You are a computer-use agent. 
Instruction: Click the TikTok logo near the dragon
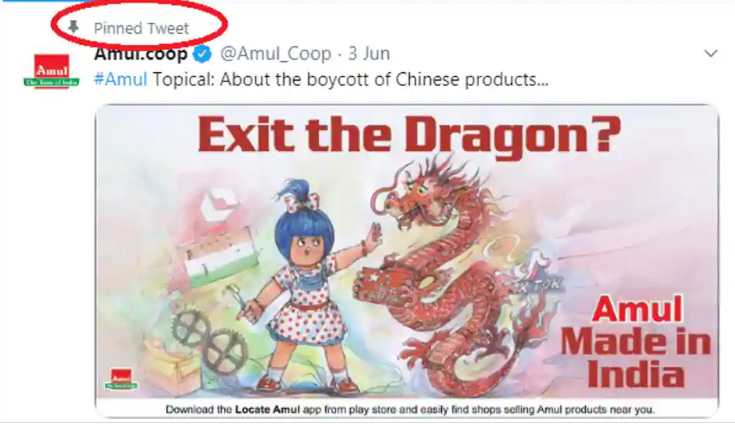coord(534,274)
